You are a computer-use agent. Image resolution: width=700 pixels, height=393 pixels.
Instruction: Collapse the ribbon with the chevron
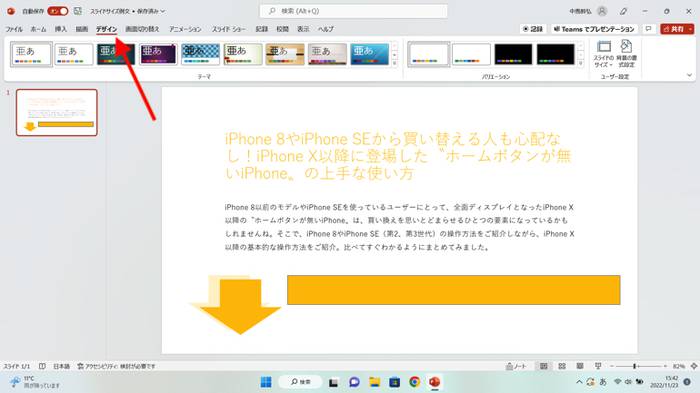[x=690, y=75]
